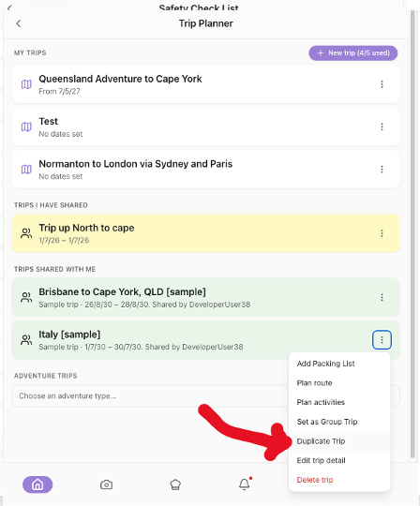Image resolution: width=420 pixels, height=506 pixels.
Task: Open Normanton to London via Sydney and Paris
Action: pos(206,170)
